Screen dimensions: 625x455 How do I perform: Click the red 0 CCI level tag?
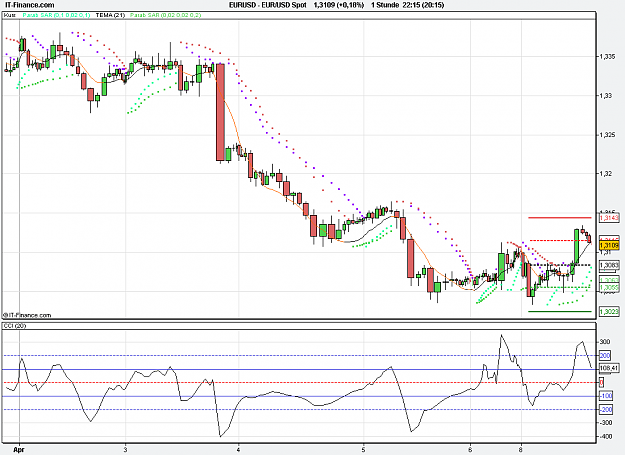(601, 382)
